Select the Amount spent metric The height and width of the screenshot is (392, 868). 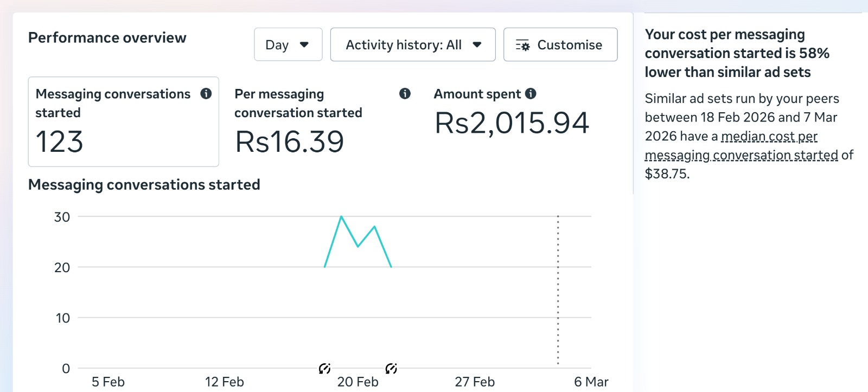tap(512, 114)
